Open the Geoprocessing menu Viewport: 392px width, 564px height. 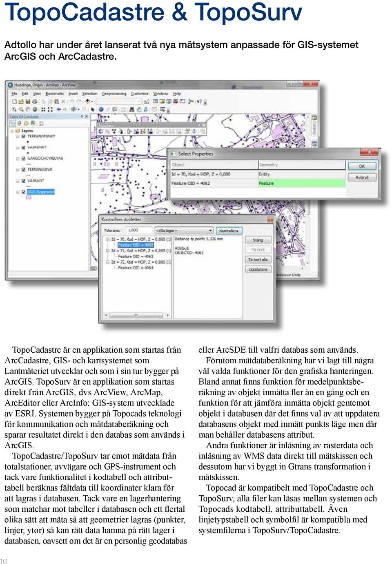(x=114, y=94)
